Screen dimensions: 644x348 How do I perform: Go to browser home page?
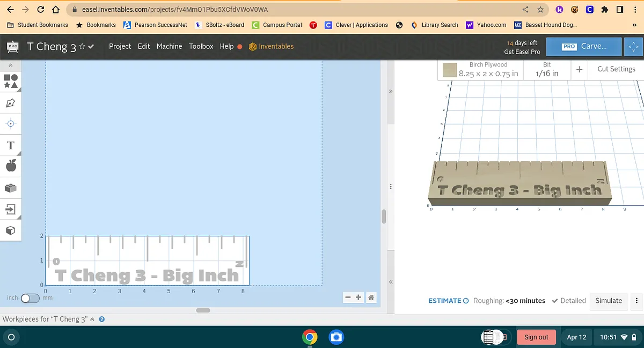[55, 10]
